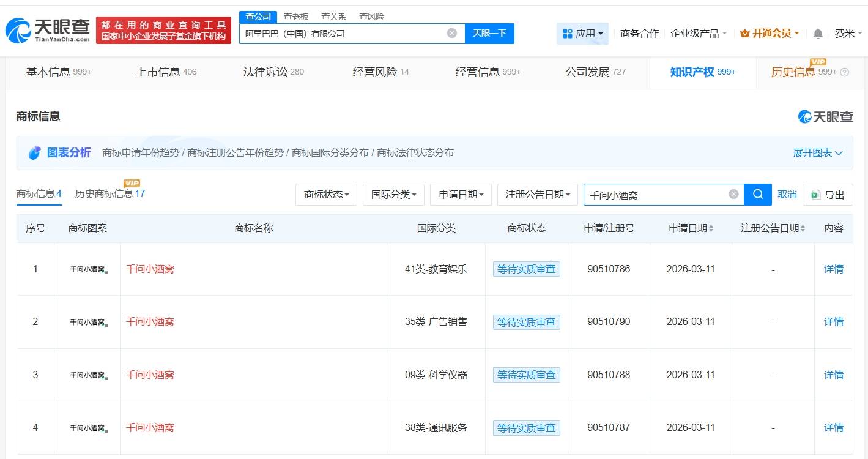Open search with the magnifier icon

pyautogui.click(x=757, y=194)
